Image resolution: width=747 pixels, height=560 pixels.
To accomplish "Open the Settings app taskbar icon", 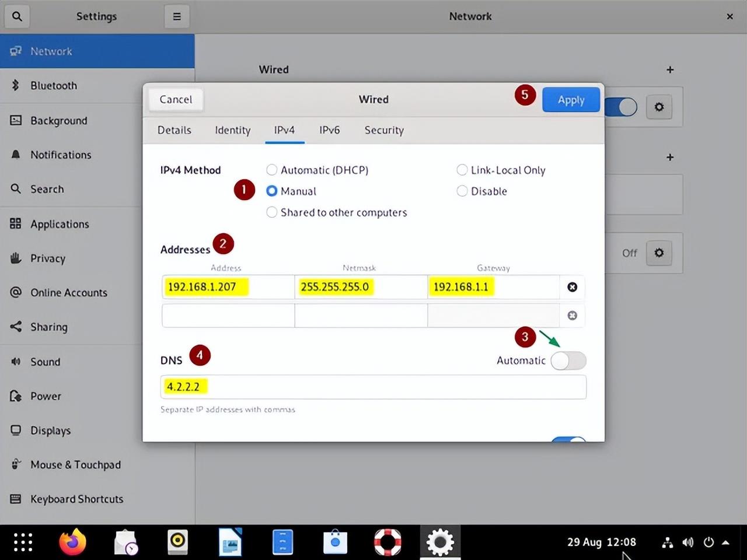I will tap(440, 542).
